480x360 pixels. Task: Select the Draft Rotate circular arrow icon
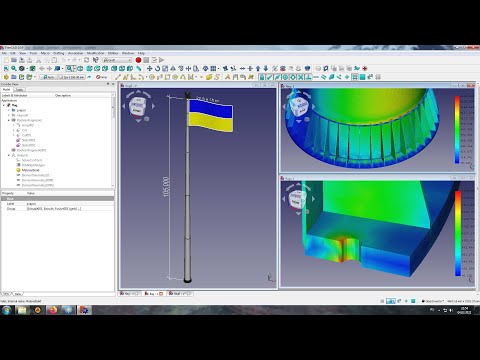click(x=157, y=68)
